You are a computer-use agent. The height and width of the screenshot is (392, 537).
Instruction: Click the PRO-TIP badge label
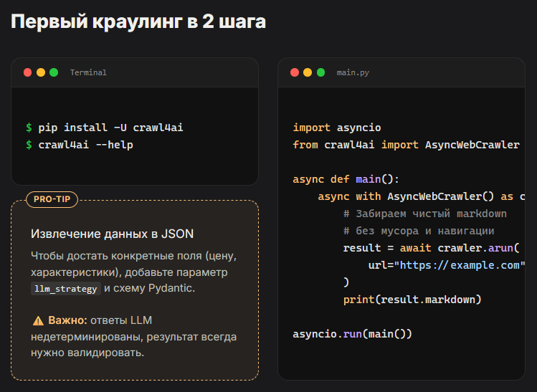(x=52, y=199)
